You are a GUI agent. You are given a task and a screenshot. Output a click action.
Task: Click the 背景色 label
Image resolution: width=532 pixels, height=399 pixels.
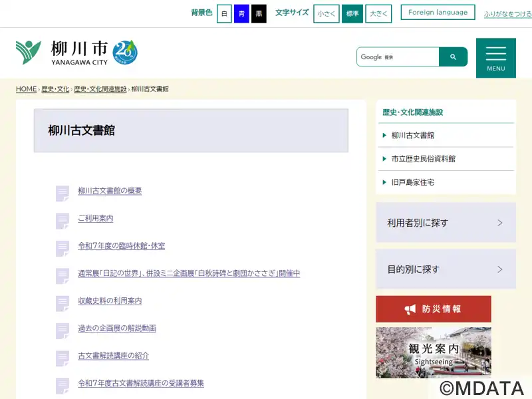coord(201,13)
